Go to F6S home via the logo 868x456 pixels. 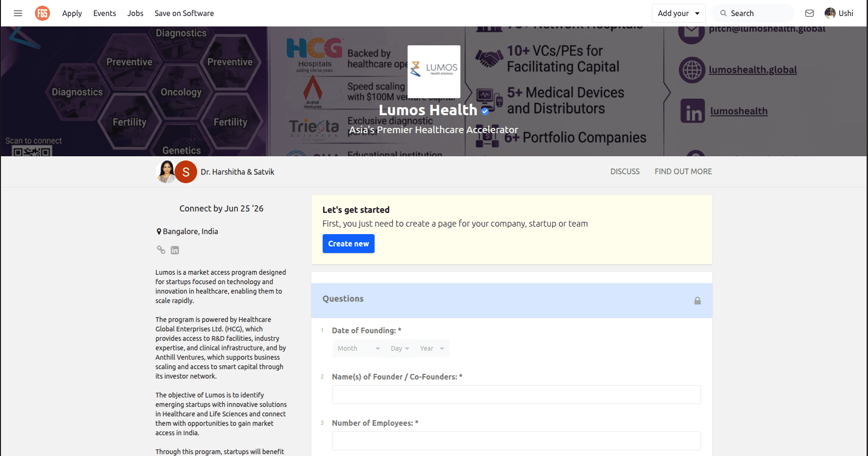[42, 13]
